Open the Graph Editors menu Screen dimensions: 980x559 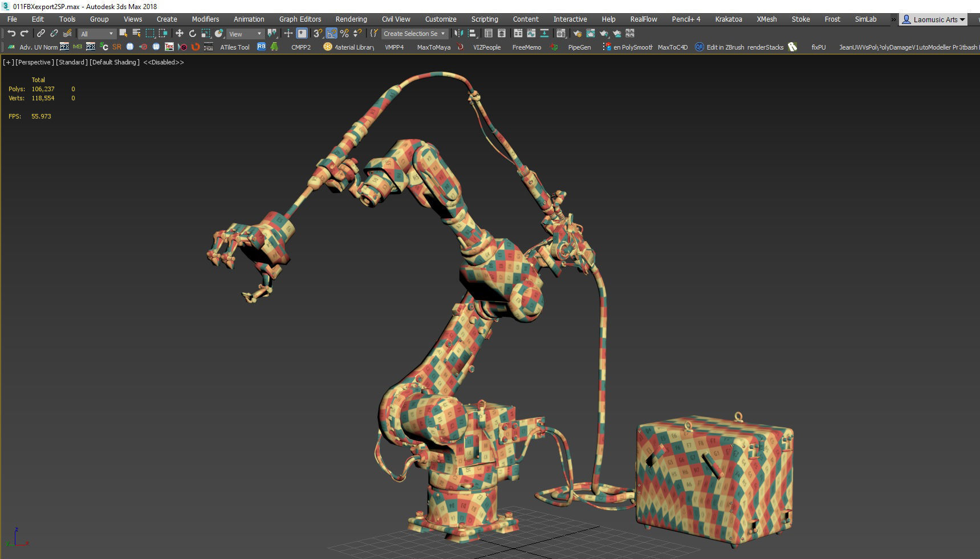[300, 19]
